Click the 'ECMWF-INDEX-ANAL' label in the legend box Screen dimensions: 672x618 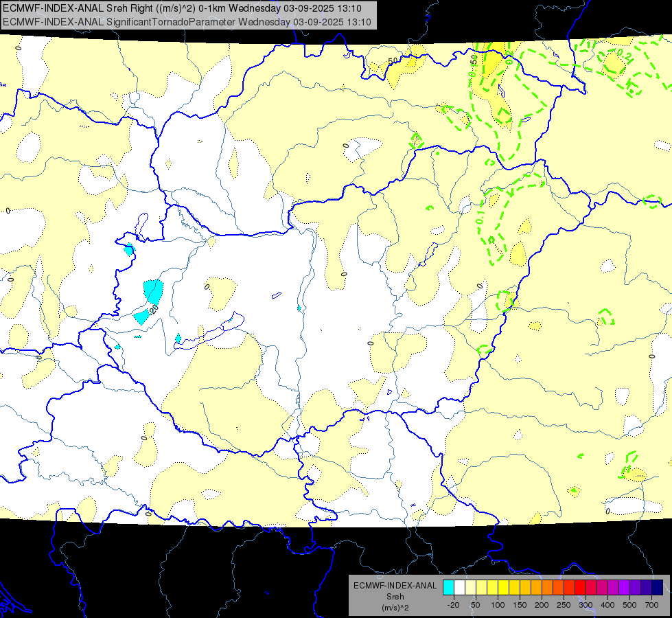pyautogui.click(x=395, y=586)
